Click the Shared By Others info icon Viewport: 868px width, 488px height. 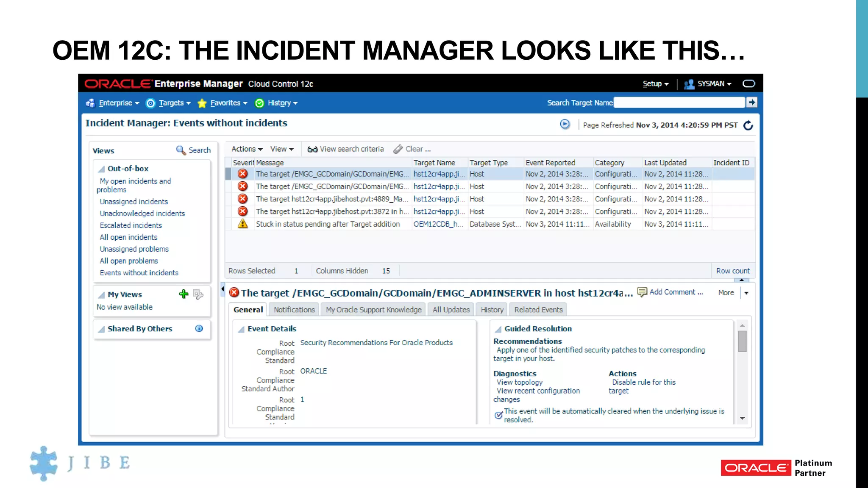pyautogui.click(x=199, y=328)
